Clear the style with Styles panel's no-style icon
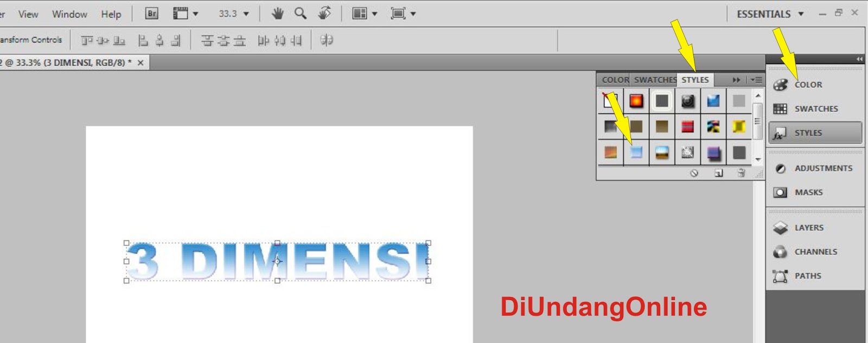Viewport: 868px width, 343px height. [x=694, y=173]
